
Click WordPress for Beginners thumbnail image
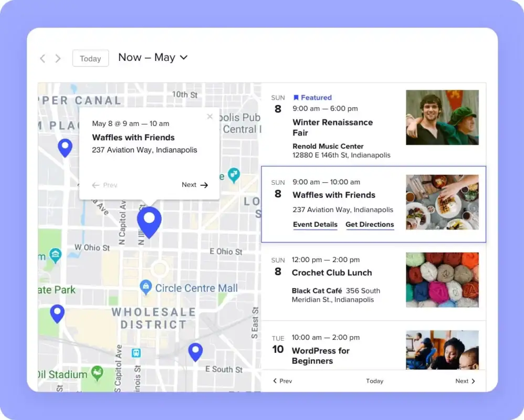point(442,350)
